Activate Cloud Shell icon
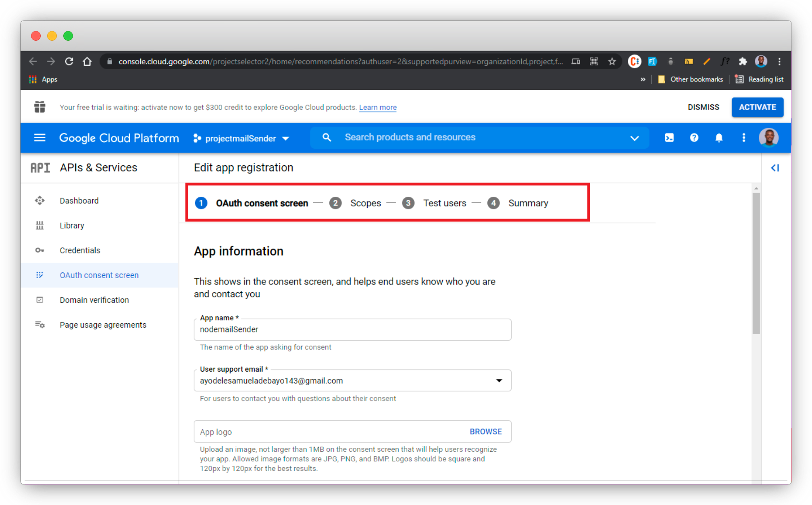The image size is (812, 505). point(669,138)
